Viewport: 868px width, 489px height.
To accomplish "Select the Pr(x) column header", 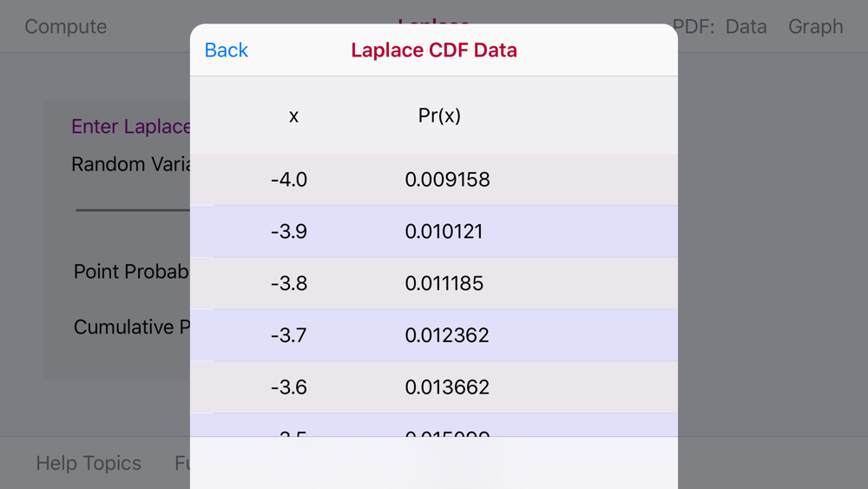I will [439, 116].
